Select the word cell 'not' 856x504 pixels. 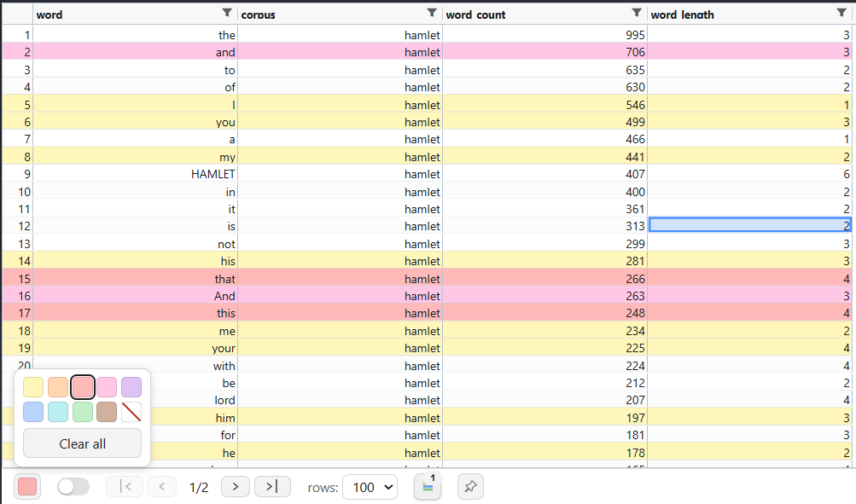pyautogui.click(x=136, y=244)
